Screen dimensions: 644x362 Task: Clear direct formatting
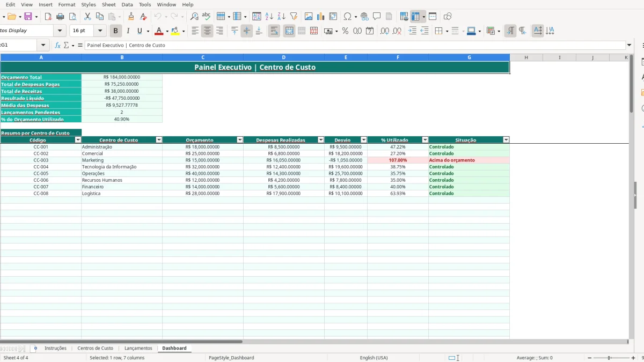click(143, 17)
